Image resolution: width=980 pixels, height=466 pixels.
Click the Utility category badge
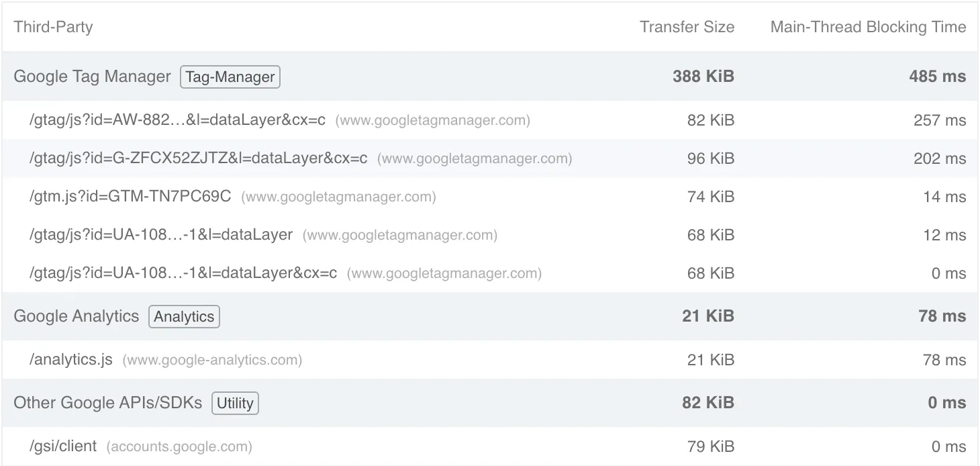pyautogui.click(x=235, y=404)
